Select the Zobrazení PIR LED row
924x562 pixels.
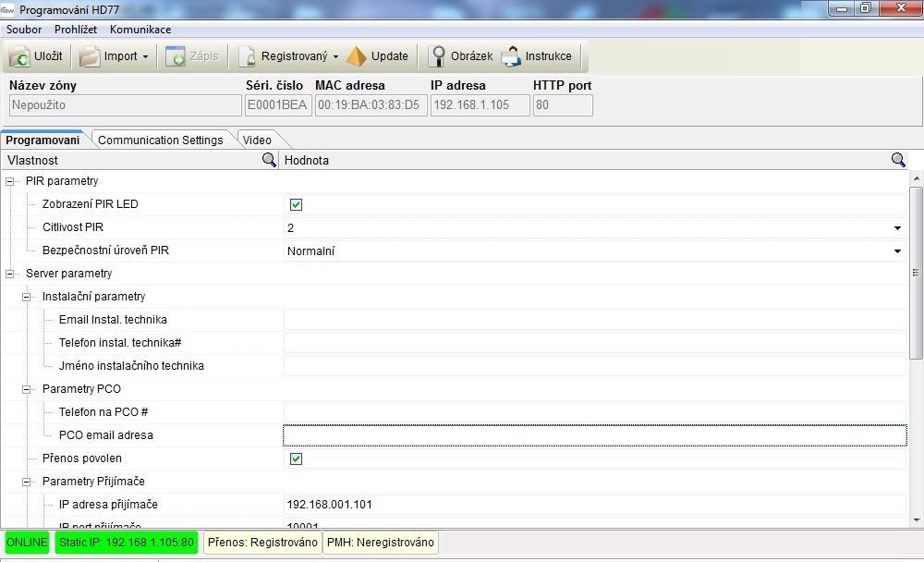[x=91, y=204]
